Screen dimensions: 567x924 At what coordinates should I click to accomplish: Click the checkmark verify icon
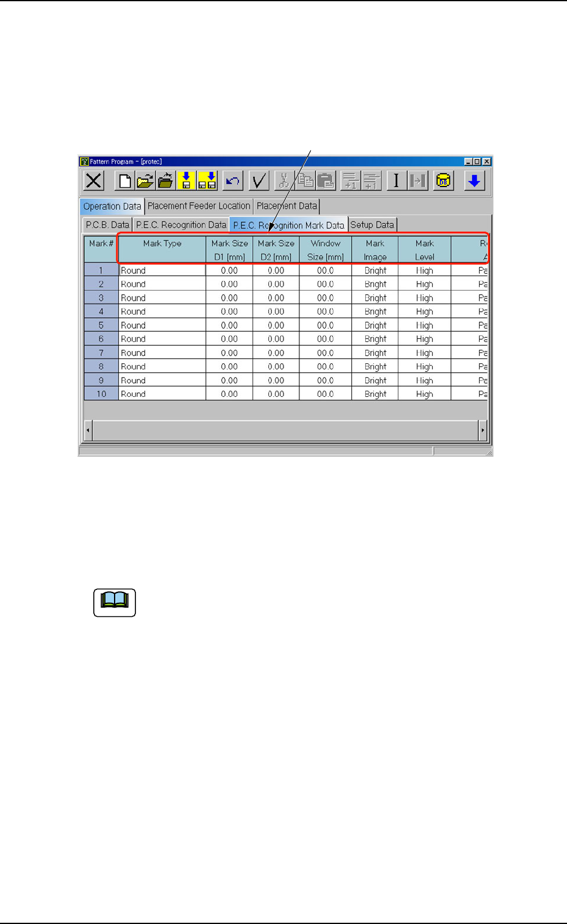259,181
